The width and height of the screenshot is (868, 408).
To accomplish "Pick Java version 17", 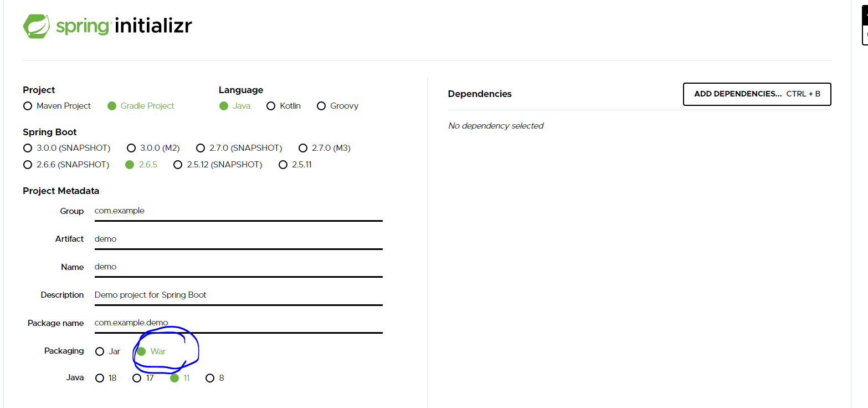I will click(137, 378).
